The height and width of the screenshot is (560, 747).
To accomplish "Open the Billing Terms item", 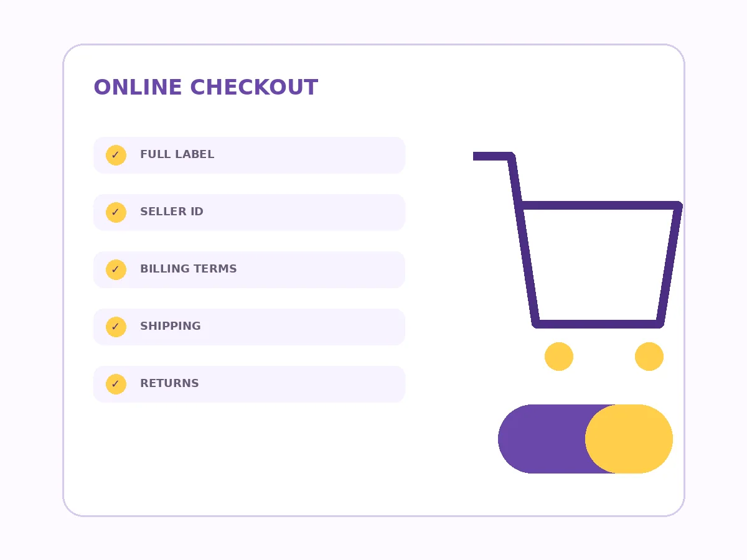I will (x=249, y=269).
